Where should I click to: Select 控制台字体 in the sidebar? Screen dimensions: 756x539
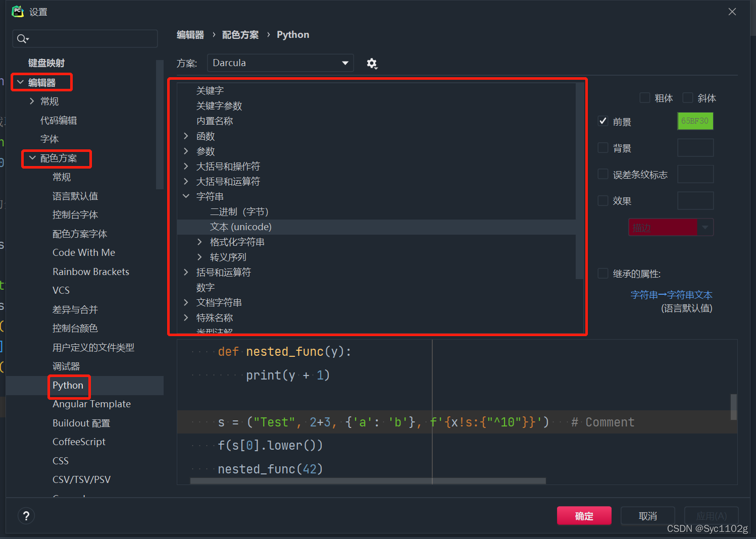coord(75,214)
